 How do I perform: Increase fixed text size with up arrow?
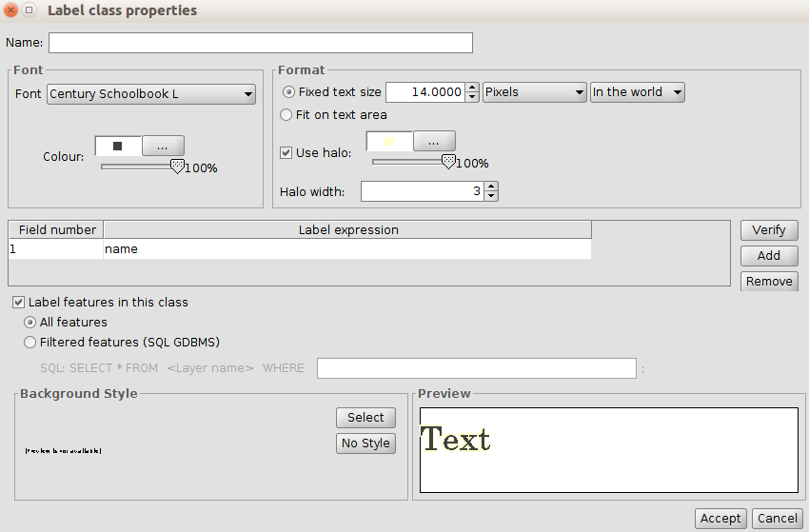[x=472, y=88]
